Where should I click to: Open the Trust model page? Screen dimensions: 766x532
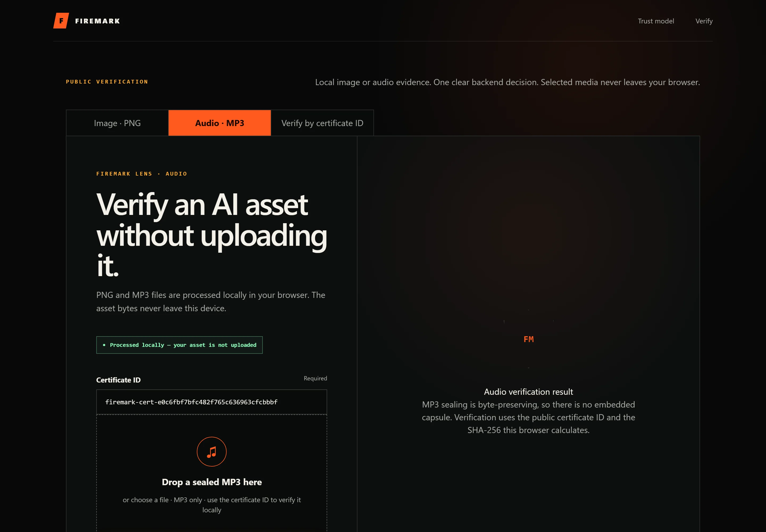[x=656, y=21]
